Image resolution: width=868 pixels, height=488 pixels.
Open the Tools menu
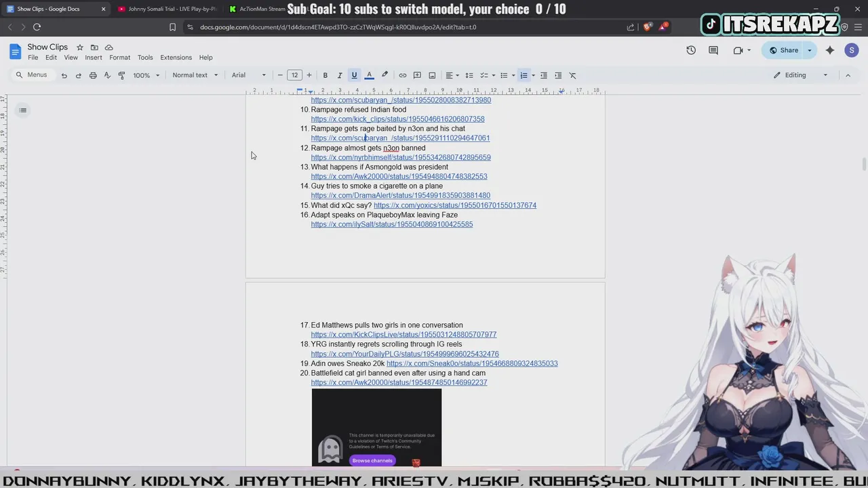click(145, 58)
